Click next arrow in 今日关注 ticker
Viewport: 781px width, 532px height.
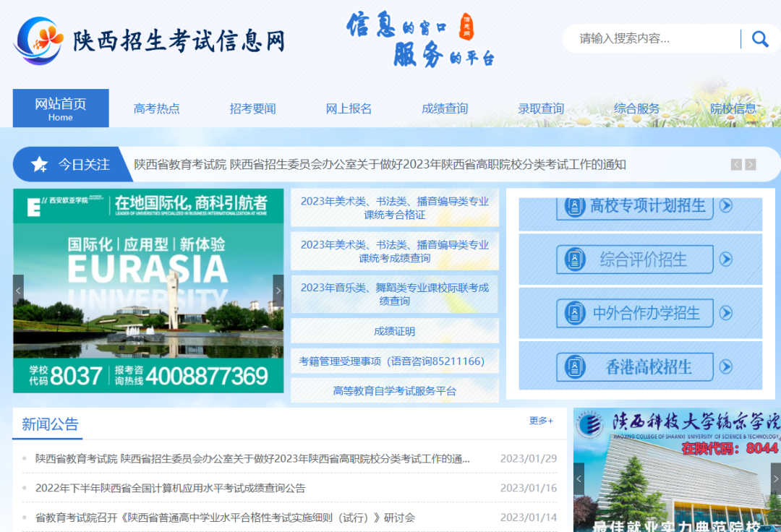[x=751, y=165]
